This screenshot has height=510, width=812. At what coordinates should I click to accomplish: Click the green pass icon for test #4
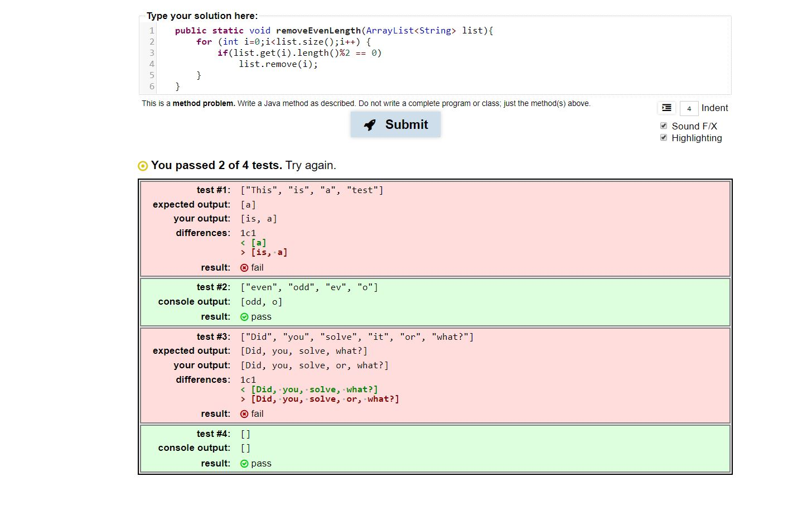[244, 464]
